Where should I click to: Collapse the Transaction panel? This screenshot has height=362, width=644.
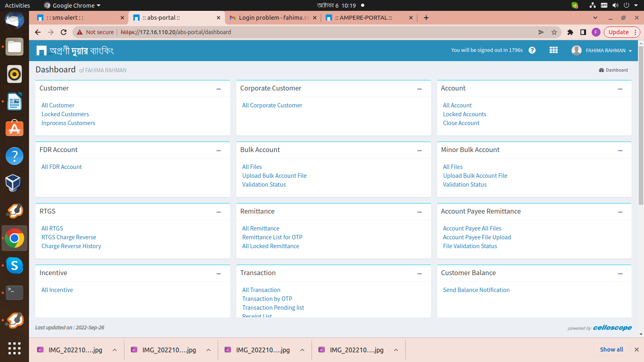click(419, 274)
